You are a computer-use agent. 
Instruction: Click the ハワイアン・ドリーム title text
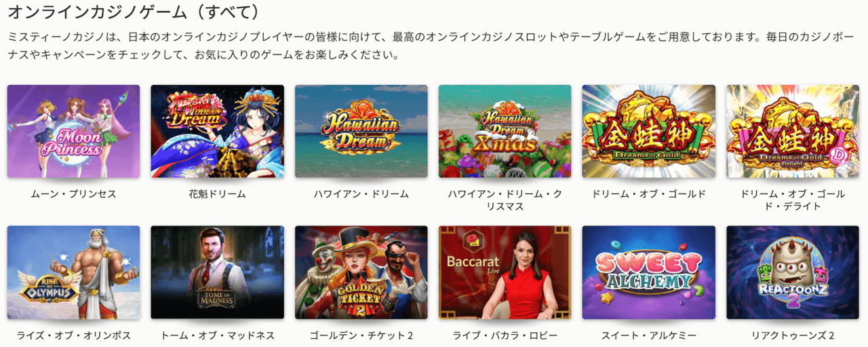click(361, 194)
